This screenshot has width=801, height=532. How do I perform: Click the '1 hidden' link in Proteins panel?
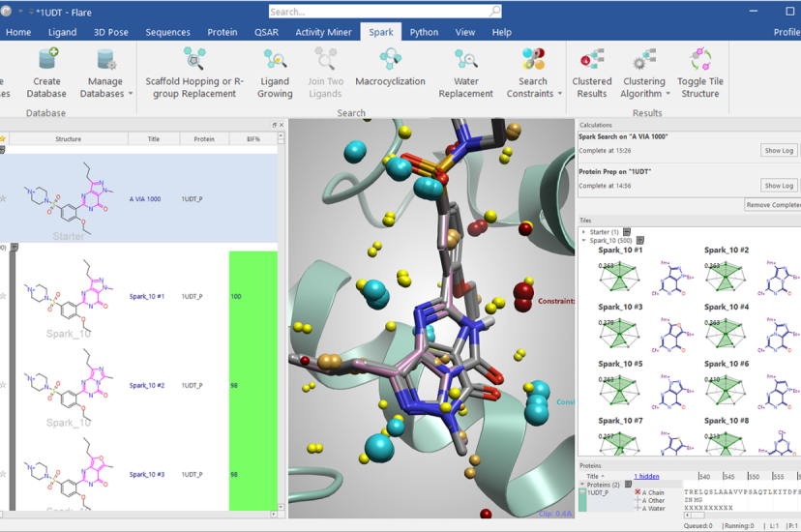pos(647,476)
